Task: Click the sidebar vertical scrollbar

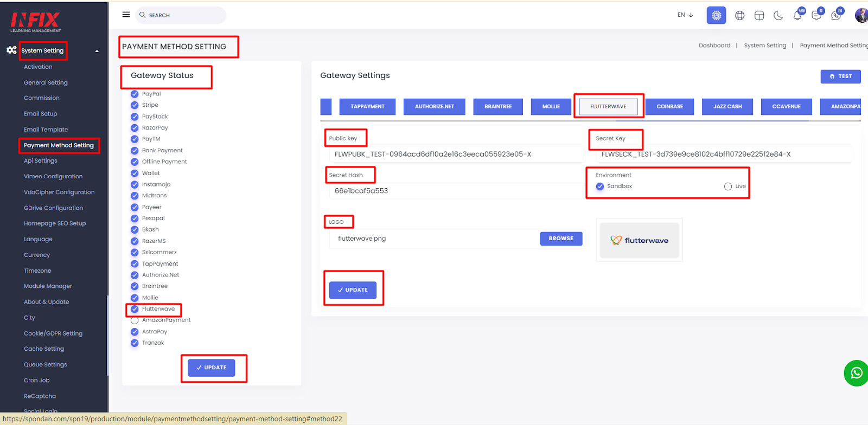Action: point(107,335)
